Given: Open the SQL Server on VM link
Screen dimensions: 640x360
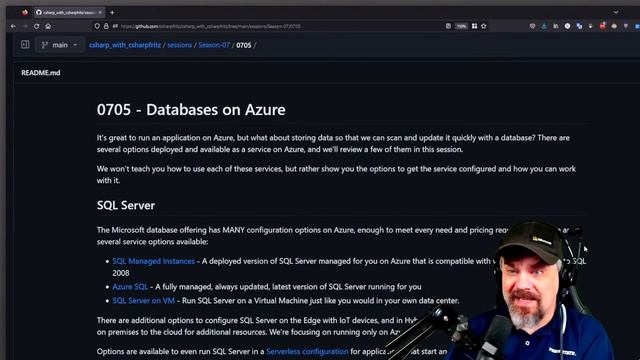Looking at the screenshot, I should click(x=143, y=301).
